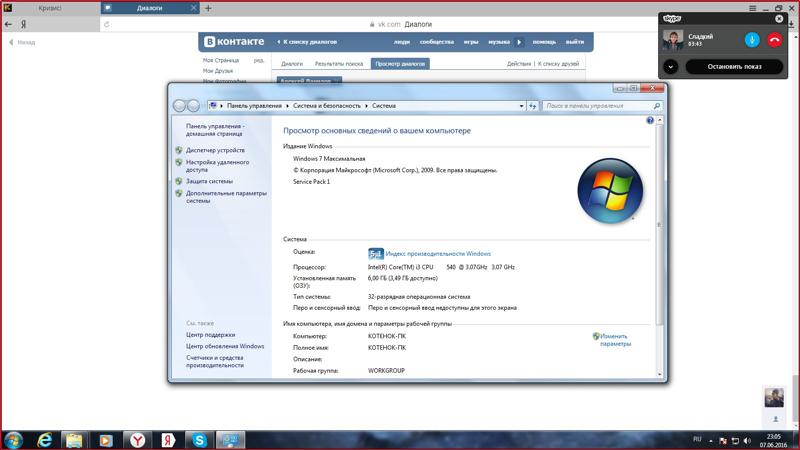Switch to Кризис browser tab
800x450 pixels.
coord(50,8)
